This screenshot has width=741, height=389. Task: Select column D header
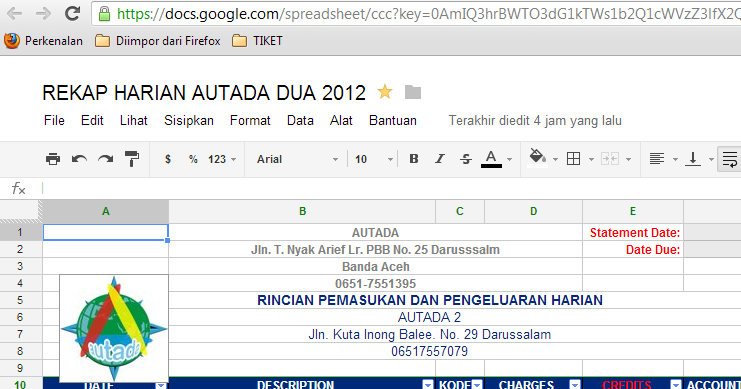pos(534,211)
